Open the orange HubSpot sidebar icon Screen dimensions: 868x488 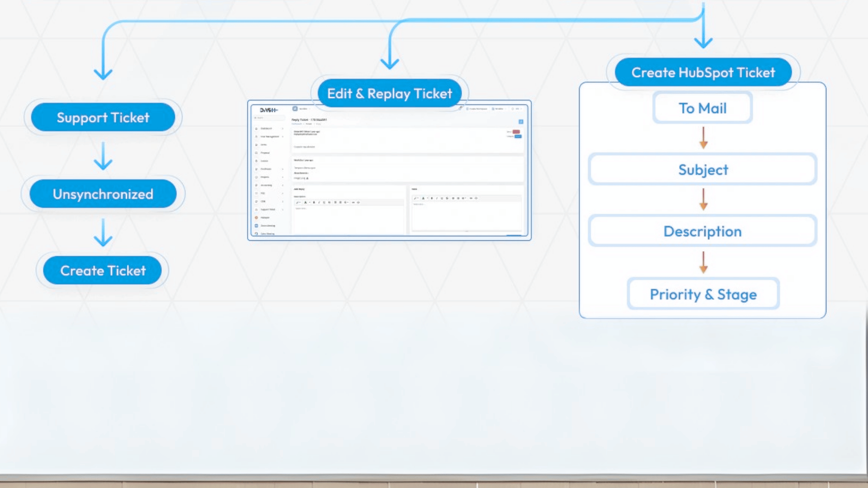tap(256, 217)
